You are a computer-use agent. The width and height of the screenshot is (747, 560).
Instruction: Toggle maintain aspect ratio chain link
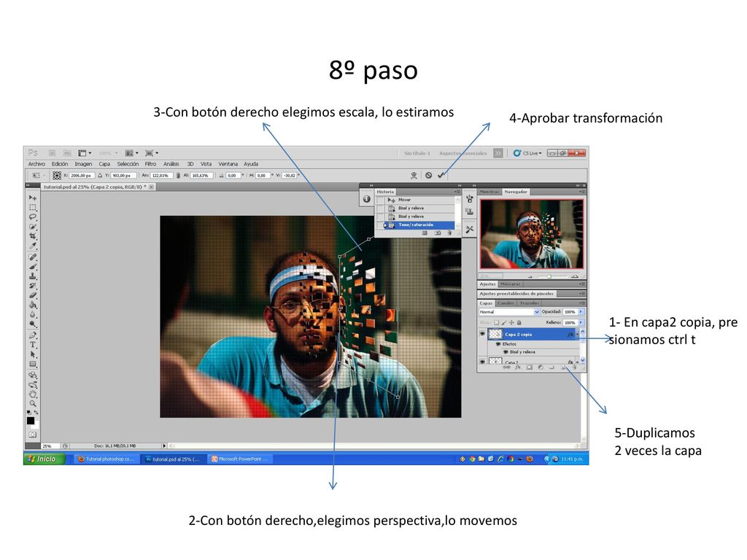178,175
